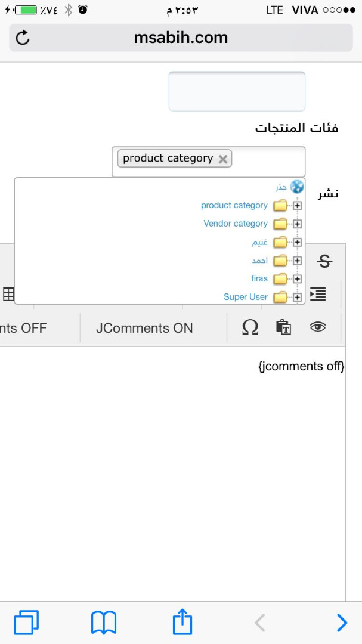Screen dimensions: 362x644
Task: Expand the Super User folder node
Action: [x=297, y=297]
